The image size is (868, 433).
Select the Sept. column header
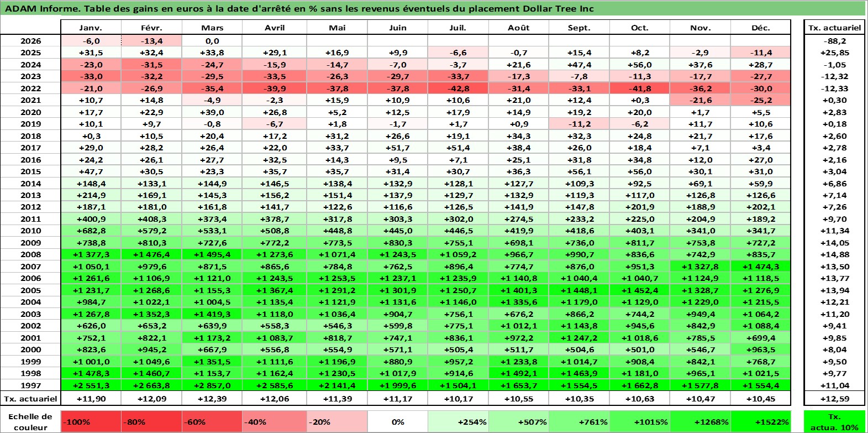tap(579, 28)
